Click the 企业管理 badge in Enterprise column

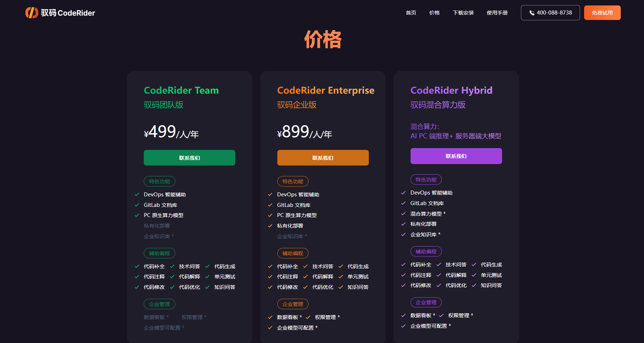click(x=293, y=304)
